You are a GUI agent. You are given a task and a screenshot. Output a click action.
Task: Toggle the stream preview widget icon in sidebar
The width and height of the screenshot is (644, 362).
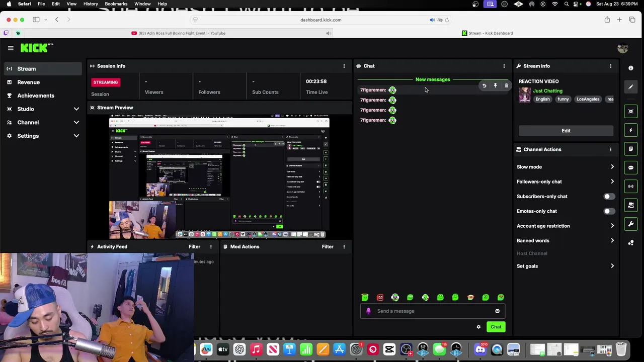point(631,111)
